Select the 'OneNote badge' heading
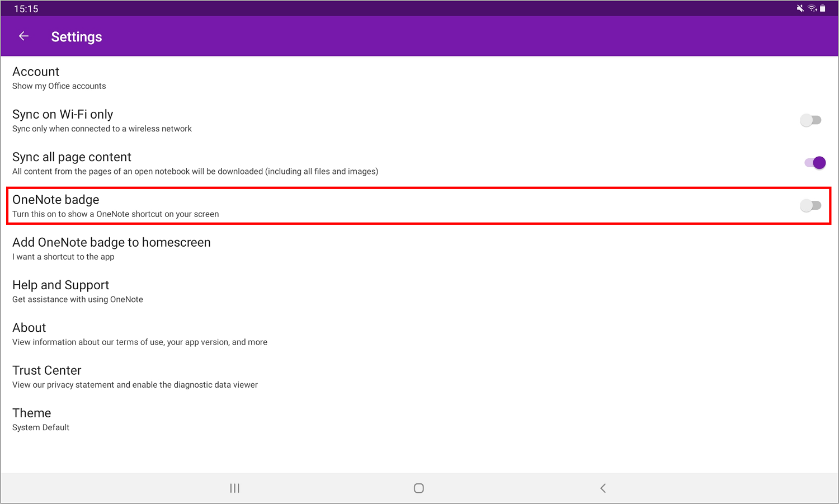 56,200
